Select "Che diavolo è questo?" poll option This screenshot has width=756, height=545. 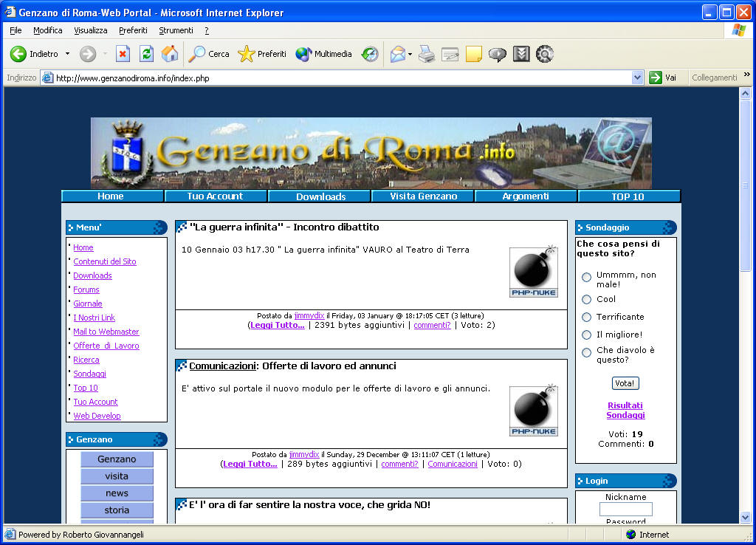[x=586, y=352]
